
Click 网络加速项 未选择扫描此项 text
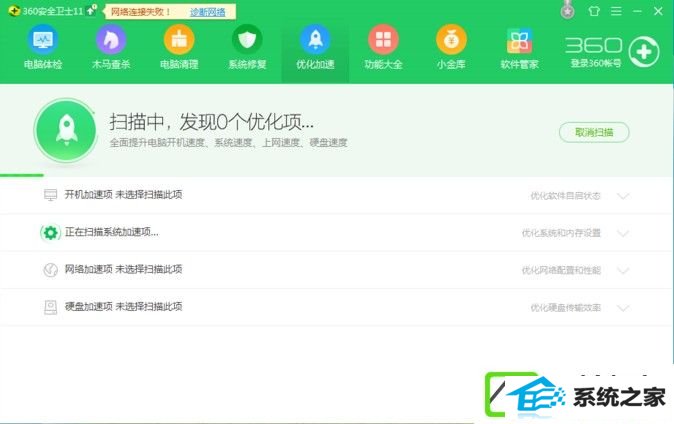click(123, 269)
